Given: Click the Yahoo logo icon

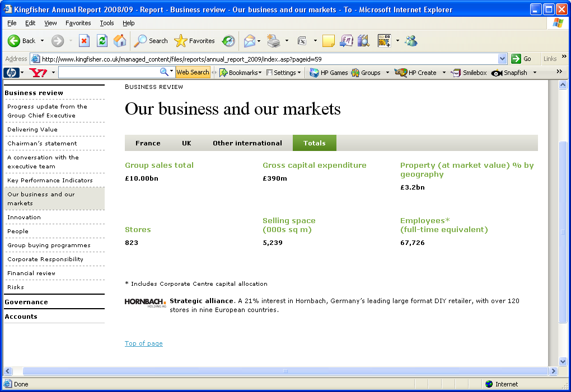Looking at the screenshot, I should click(x=38, y=73).
